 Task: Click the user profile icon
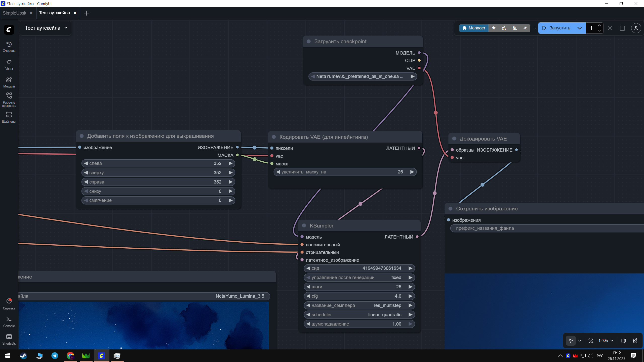636,28
